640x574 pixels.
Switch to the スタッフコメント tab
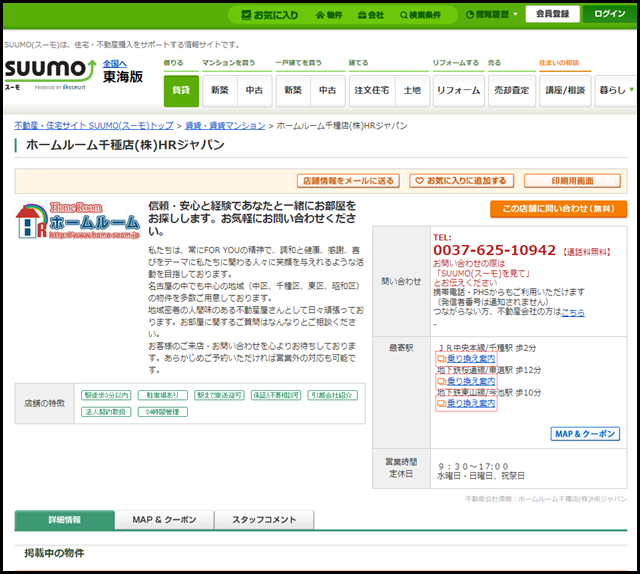click(264, 520)
